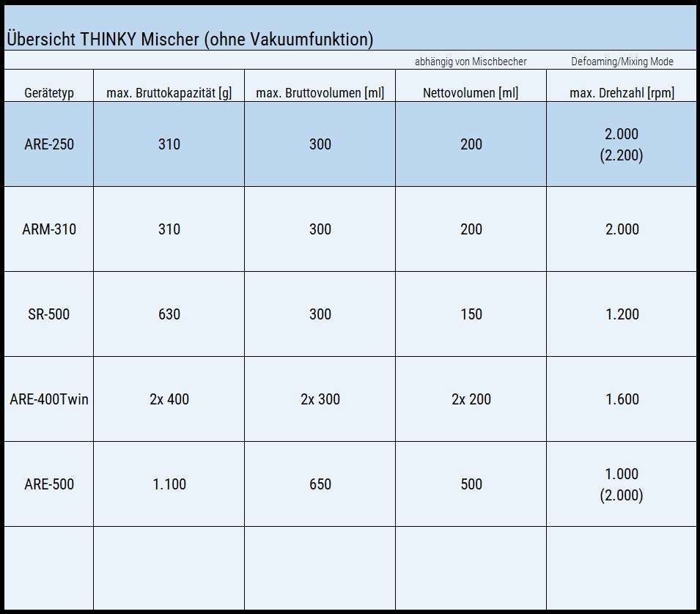Click the 500 net volume cell
Image resolution: width=700 pixels, height=614 pixels.
tap(471, 484)
